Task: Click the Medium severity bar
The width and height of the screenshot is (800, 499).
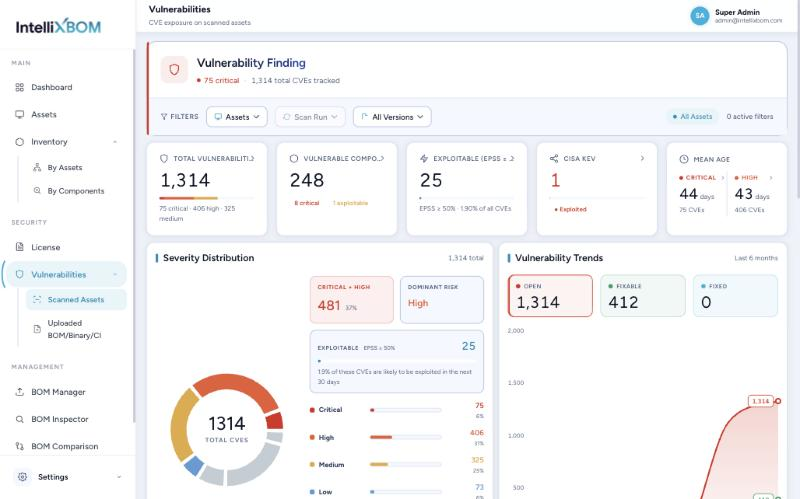Action: click(406, 464)
